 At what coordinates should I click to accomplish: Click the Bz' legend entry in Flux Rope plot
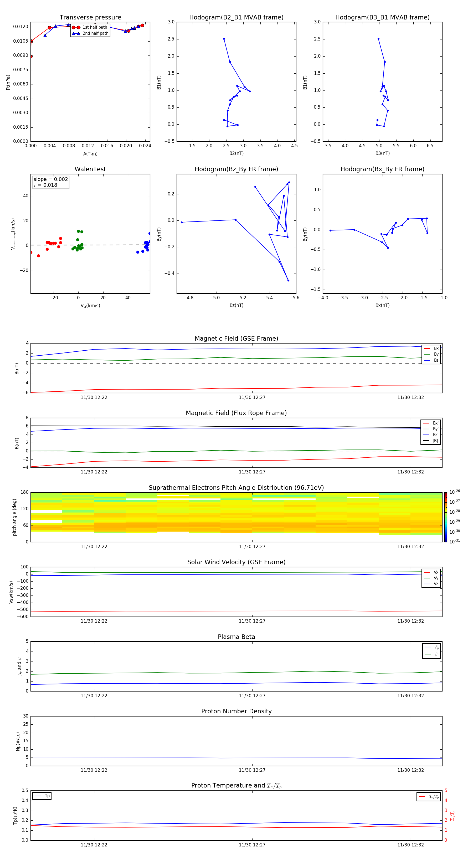[x=431, y=435]
